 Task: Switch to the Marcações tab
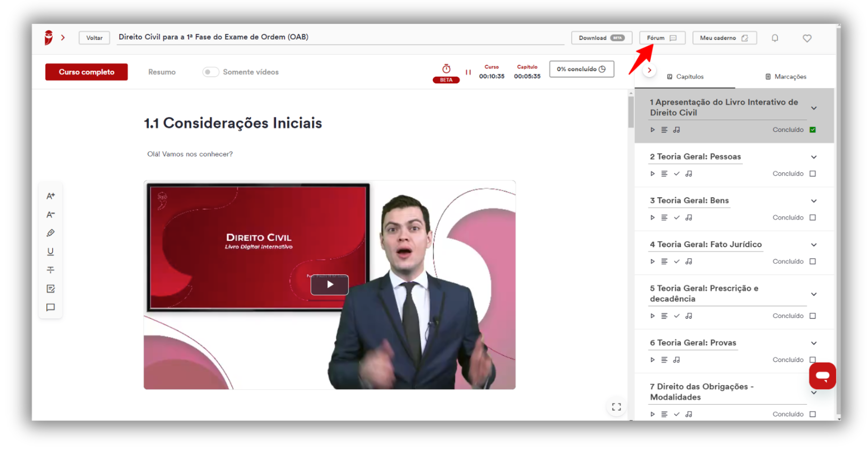(786, 77)
